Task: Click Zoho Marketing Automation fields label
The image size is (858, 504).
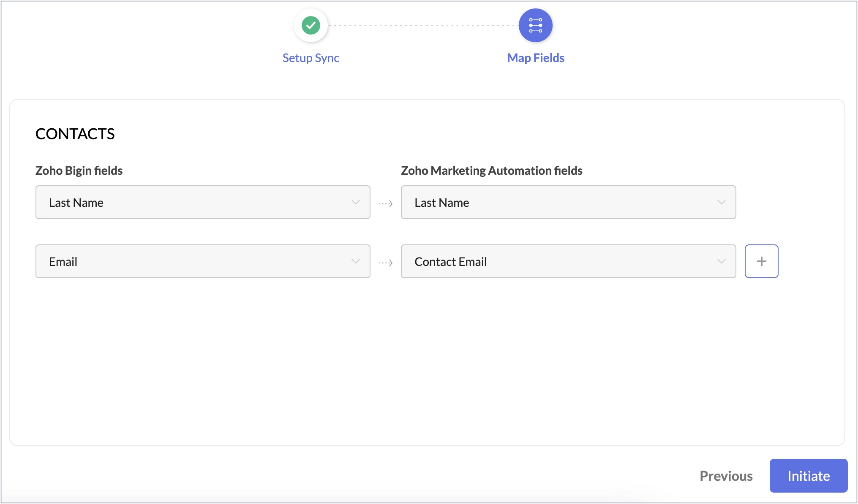Action: pos(492,171)
